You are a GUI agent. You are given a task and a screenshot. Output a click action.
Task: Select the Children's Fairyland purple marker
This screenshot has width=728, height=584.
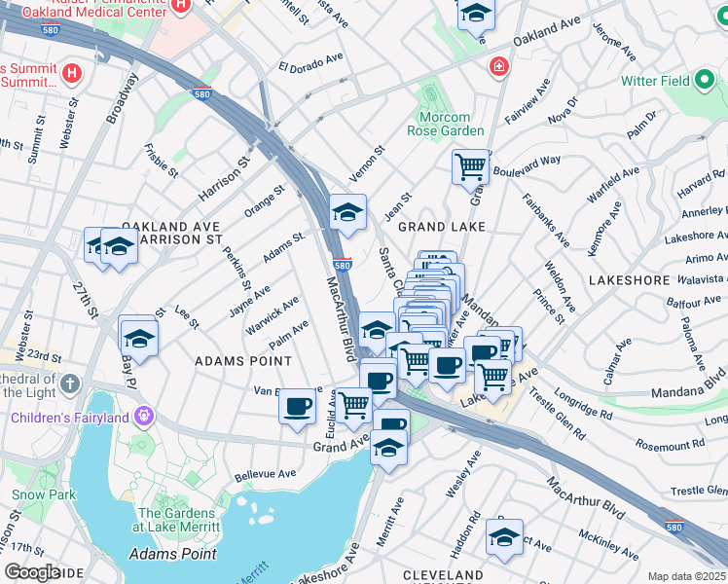tap(144, 417)
